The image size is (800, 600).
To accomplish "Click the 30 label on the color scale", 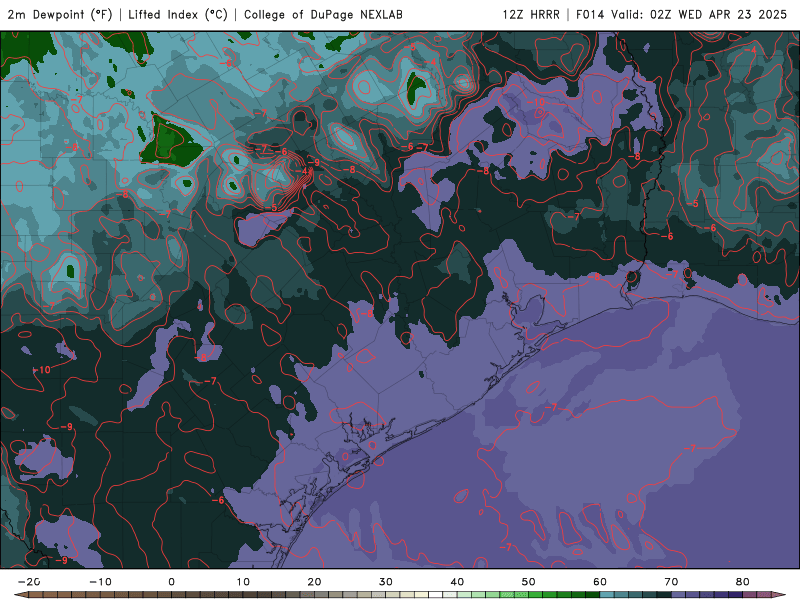I will click(x=386, y=582).
